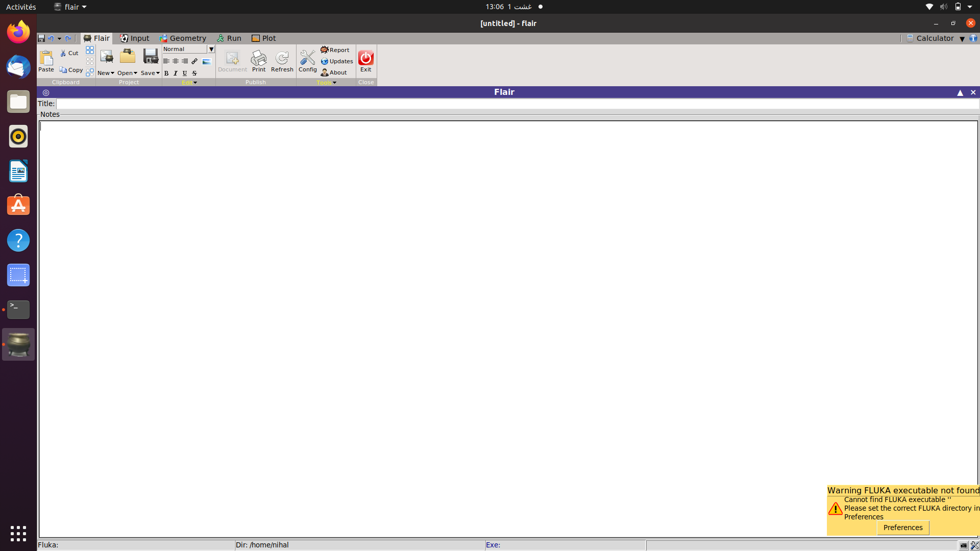Image resolution: width=980 pixels, height=551 pixels.
Task: Click the Preferences button in warning
Action: click(903, 528)
